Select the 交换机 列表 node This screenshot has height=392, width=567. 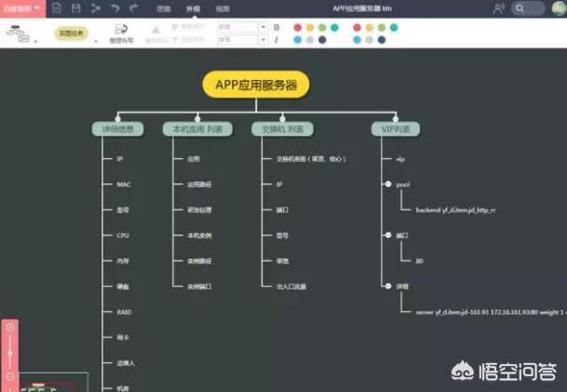coord(282,128)
